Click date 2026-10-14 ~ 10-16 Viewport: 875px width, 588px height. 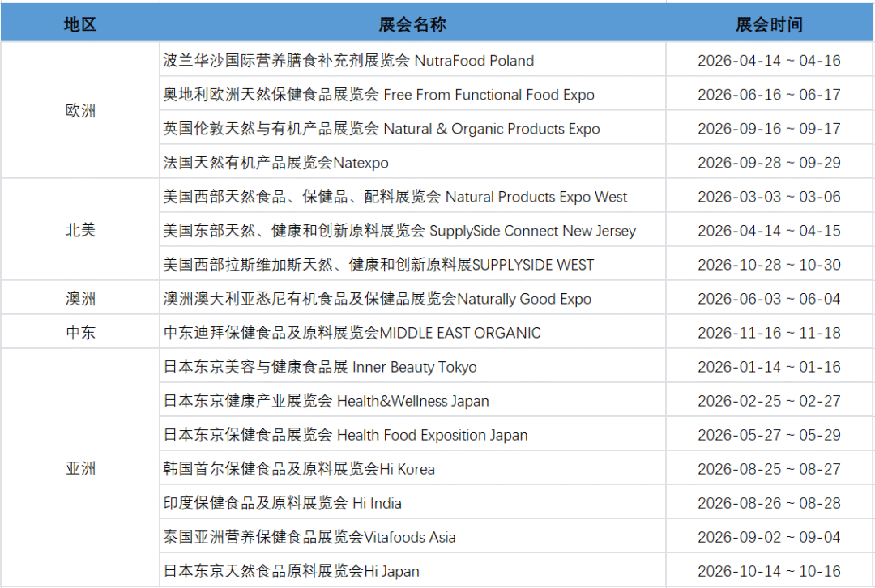[x=769, y=571]
